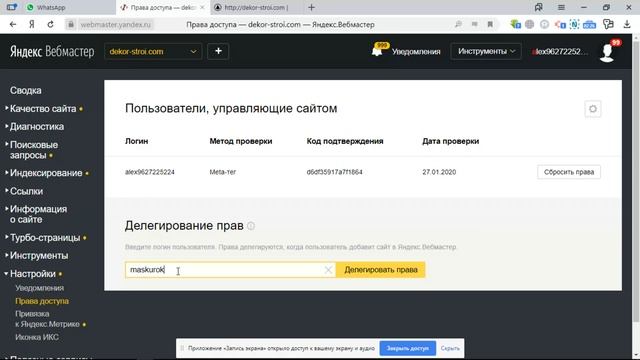The image size is (640, 360).
Task: Clear the login field with X icon
Action: coord(328,270)
